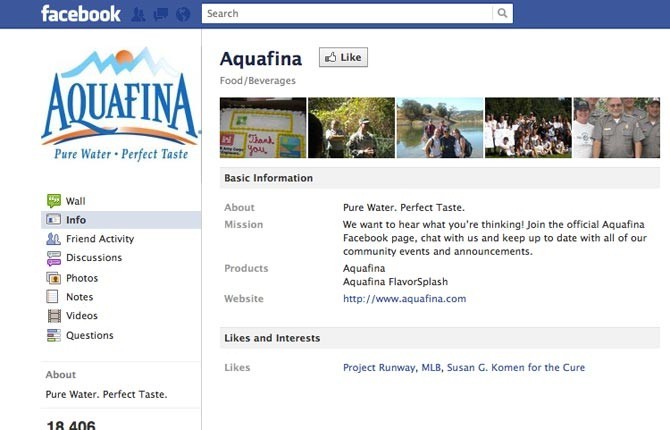Viewport: 670px width, 430px height.
Task: Open the photo of rangers in forest
Action: point(351,128)
